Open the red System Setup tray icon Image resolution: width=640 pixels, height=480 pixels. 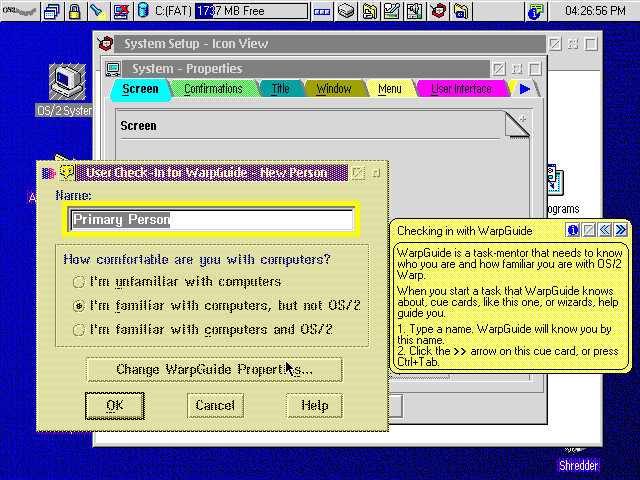[438, 11]
